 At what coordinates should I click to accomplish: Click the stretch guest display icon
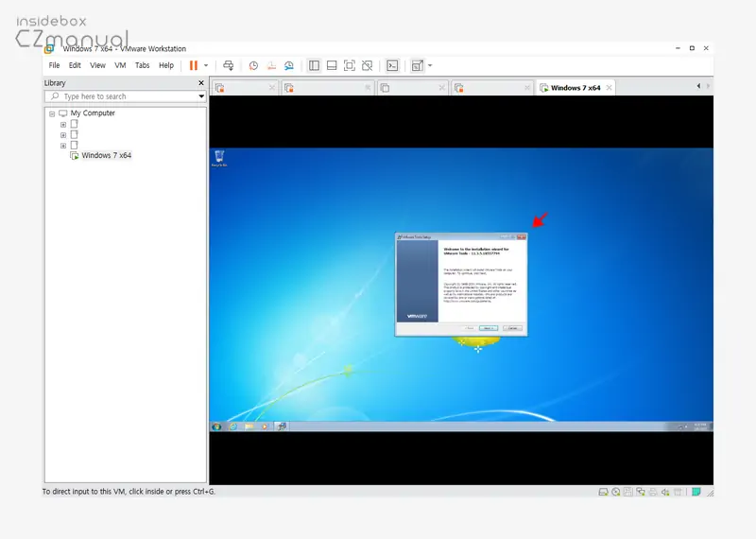click(418, 65)
